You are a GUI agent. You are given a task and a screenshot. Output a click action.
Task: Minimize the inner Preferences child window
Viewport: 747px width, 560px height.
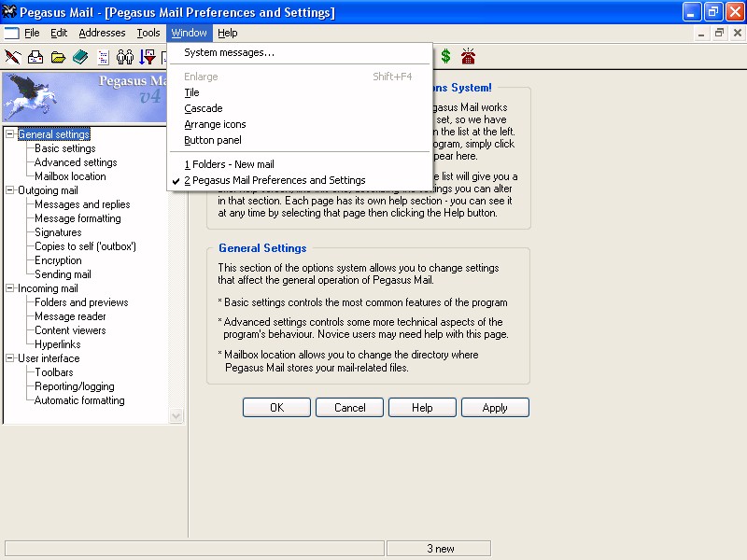tap(701, 33)
